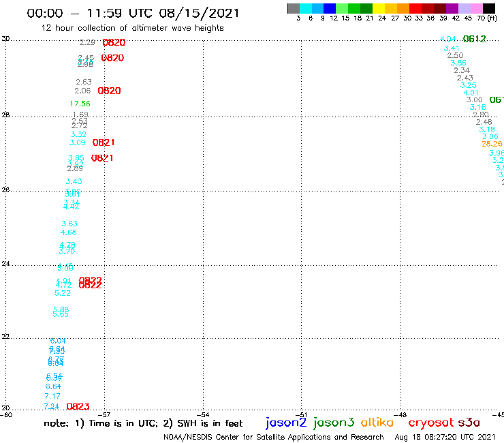Select the 5.22 wave height reading
This screenshot has width=504, height=443.
(63, 293)
